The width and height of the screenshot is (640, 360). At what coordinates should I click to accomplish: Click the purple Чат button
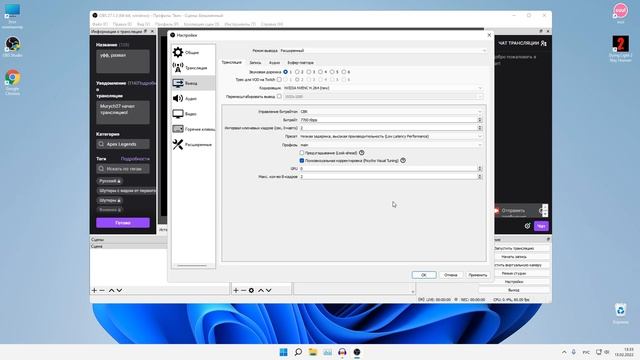coord(541,226)
